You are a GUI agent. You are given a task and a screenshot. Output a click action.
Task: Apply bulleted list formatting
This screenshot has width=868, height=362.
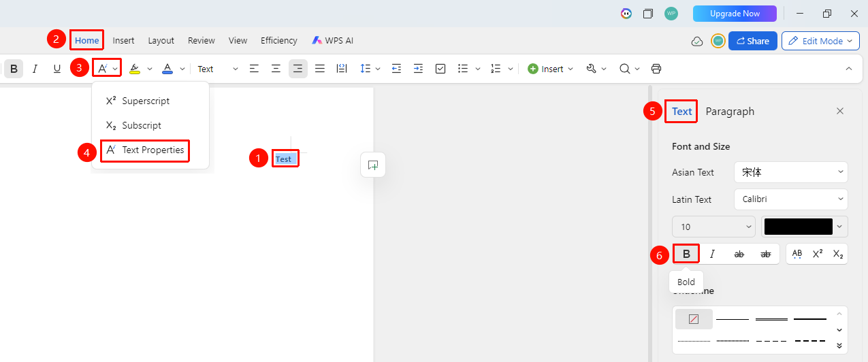tap(463, 69)
